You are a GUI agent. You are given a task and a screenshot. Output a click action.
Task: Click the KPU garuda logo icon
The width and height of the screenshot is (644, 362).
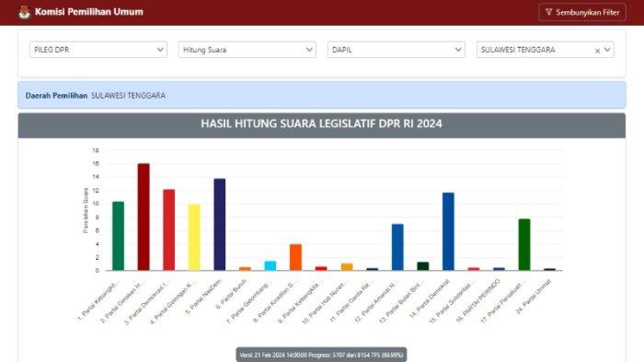tap(24, 12)
